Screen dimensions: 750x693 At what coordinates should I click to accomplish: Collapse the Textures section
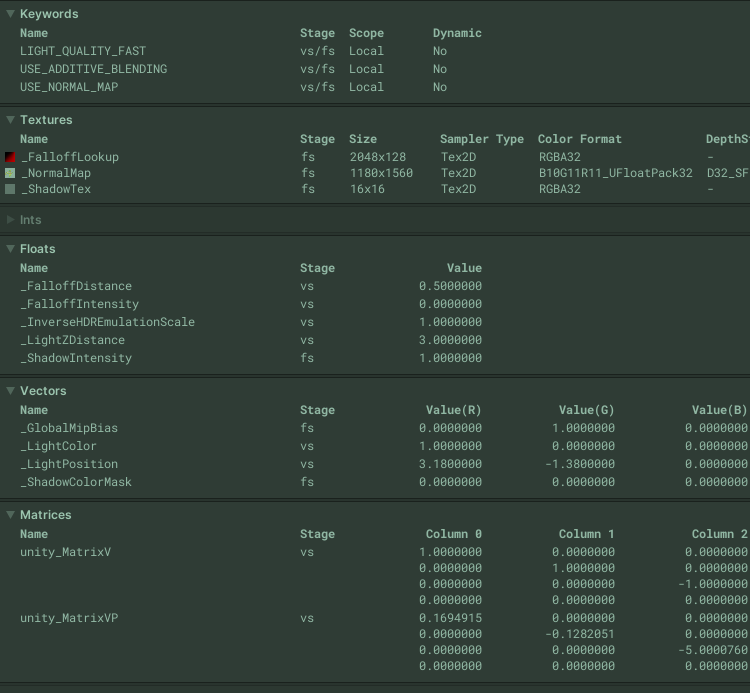point(11,120)
